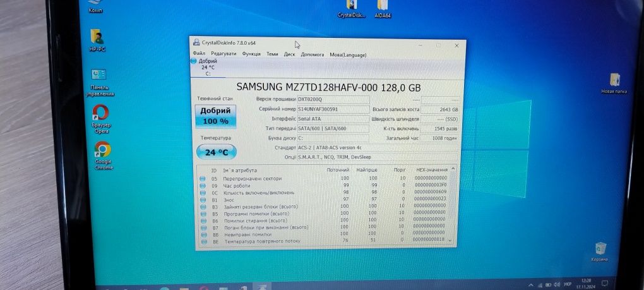Click the SMART attribute list scroll down arrow
644x290 pixels.
(x=451, y=241)
